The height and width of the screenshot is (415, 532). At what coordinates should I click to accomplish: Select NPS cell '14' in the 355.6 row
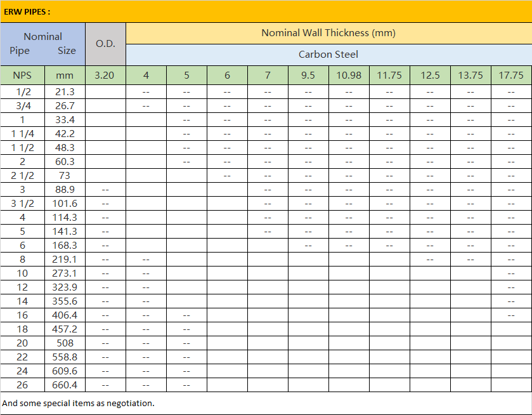(x=22, y=301)
